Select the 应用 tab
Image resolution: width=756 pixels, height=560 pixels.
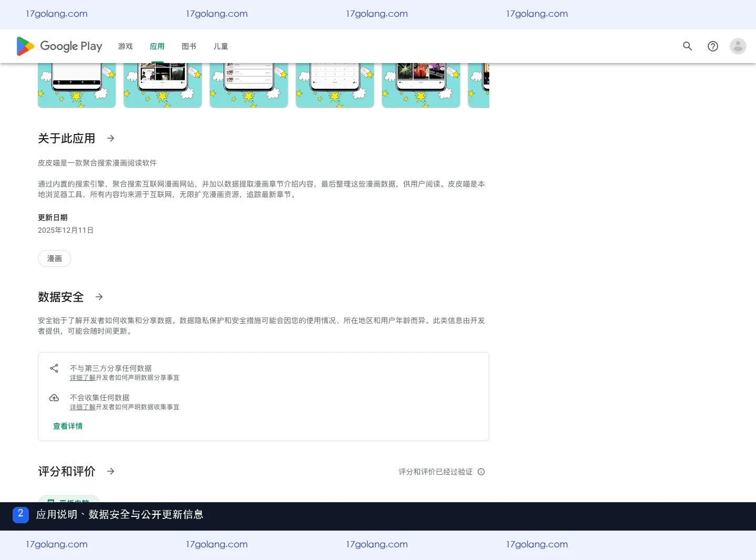point(157,46)
